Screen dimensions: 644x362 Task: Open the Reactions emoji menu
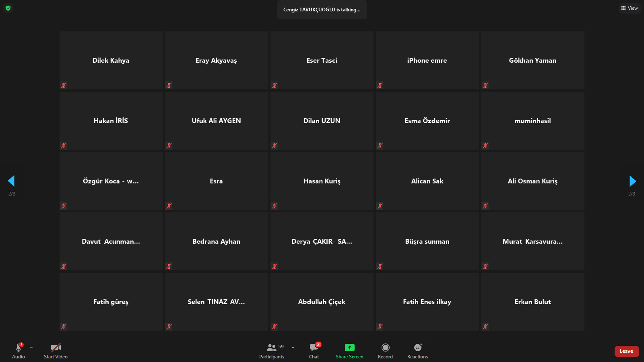click(417, 348)
